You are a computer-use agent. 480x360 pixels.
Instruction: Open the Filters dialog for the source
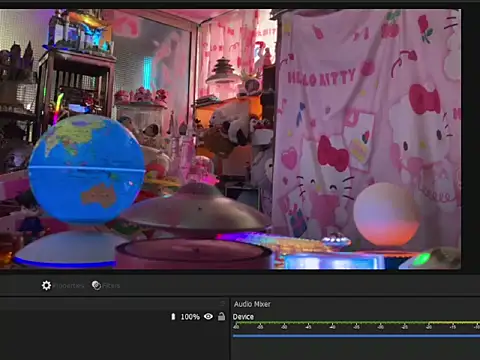[x=106, y=286]
